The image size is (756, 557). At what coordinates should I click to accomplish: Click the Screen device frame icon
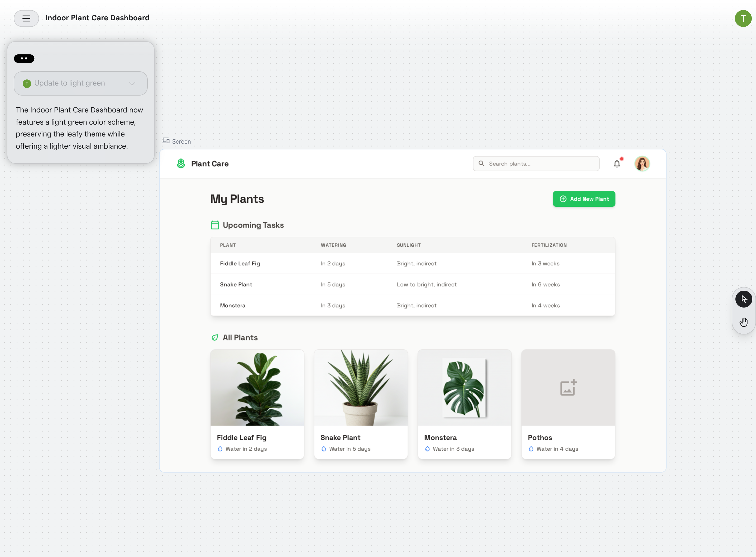(166, 141)
